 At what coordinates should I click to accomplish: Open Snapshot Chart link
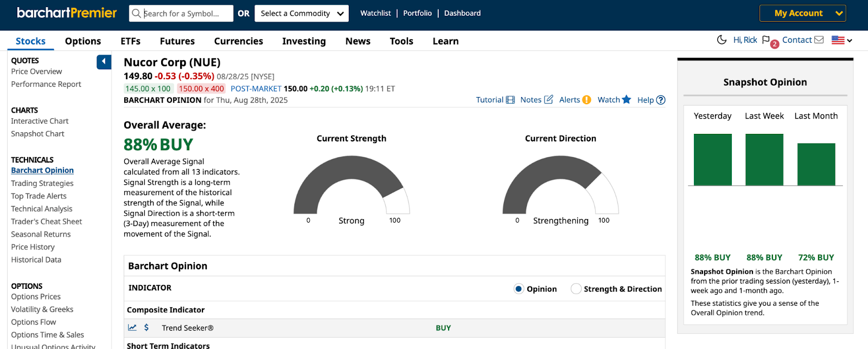(x=37, y=134)
